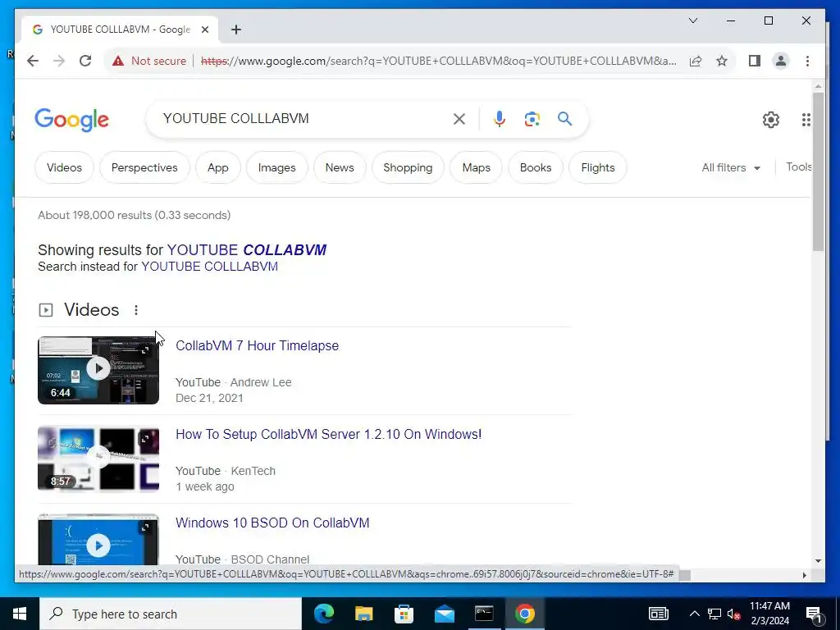Open the Google apps grid
The width and height of the screenshot is (840, 630).
806,120
